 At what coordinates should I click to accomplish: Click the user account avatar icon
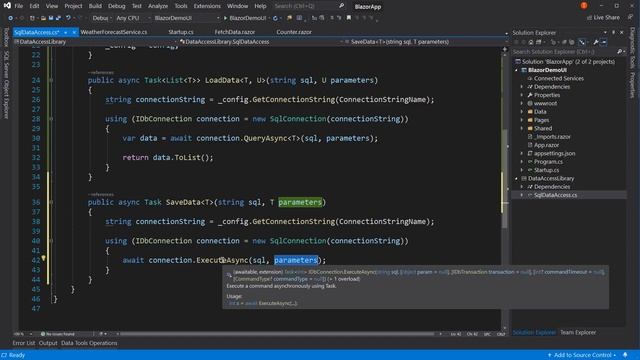coord(584,6)
